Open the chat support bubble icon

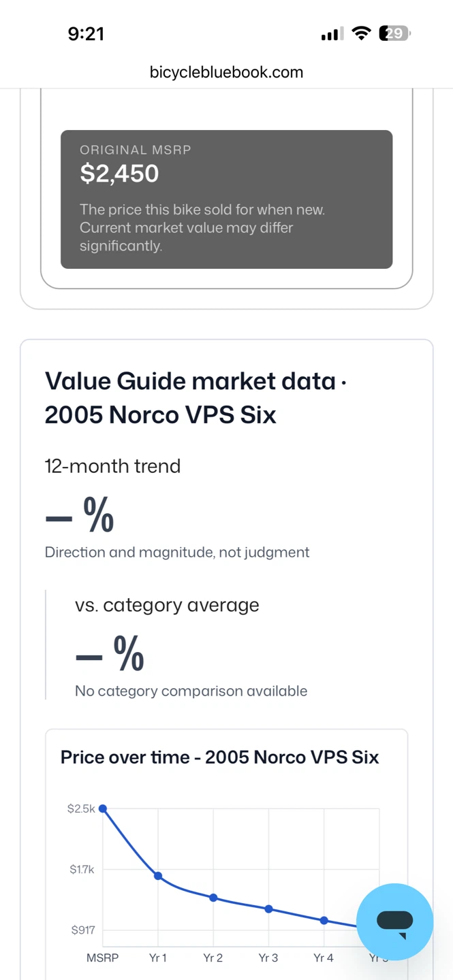(394, 921)
